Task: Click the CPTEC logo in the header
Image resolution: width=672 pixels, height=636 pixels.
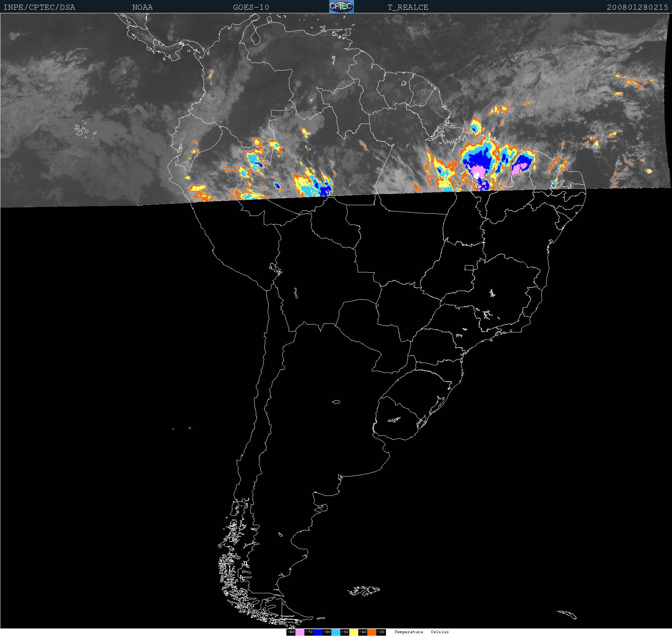Action: tap(341, 6)
